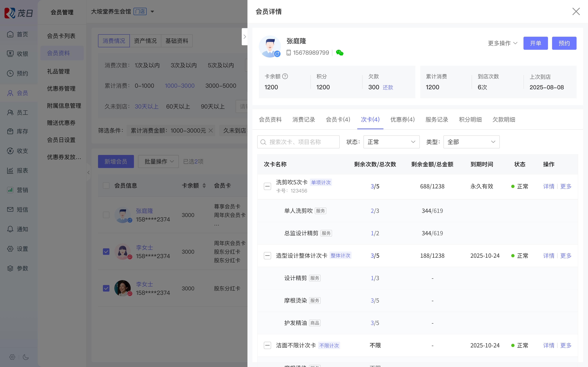
Task: Open the 收银 cashier sidebar icon
Action: pyautogui.click(x=10, y=54)
